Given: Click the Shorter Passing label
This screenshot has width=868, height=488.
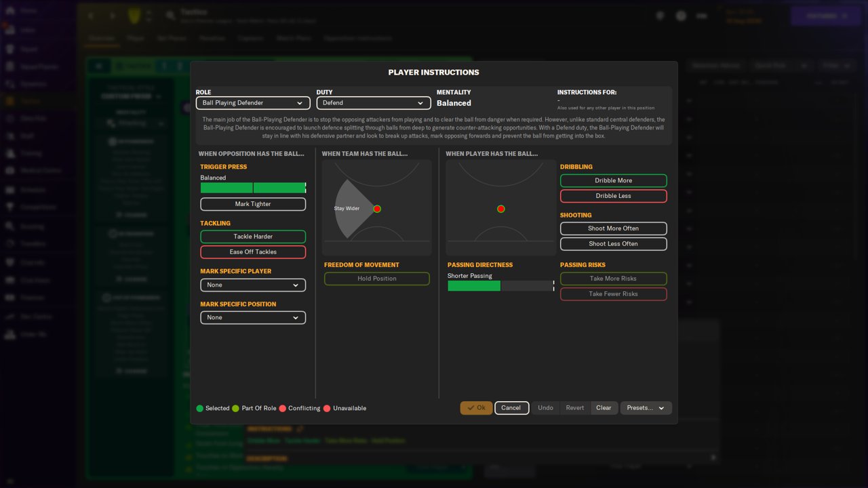Looking at the screenshot, I should click(470, 276).
